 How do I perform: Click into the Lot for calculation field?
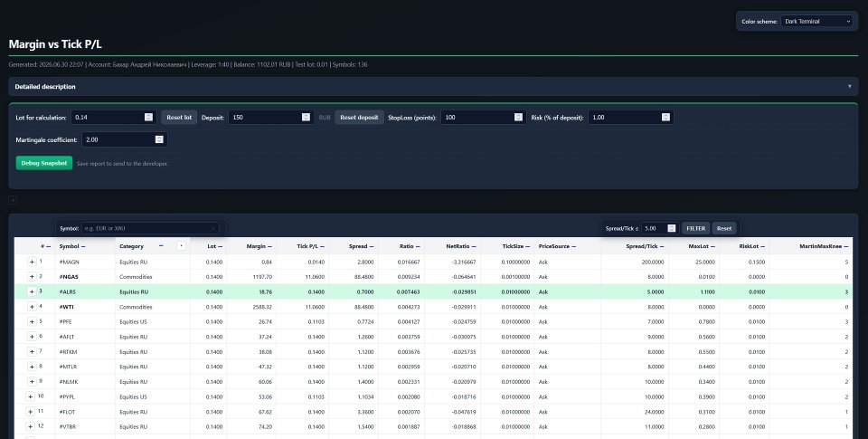click(114, 118)
